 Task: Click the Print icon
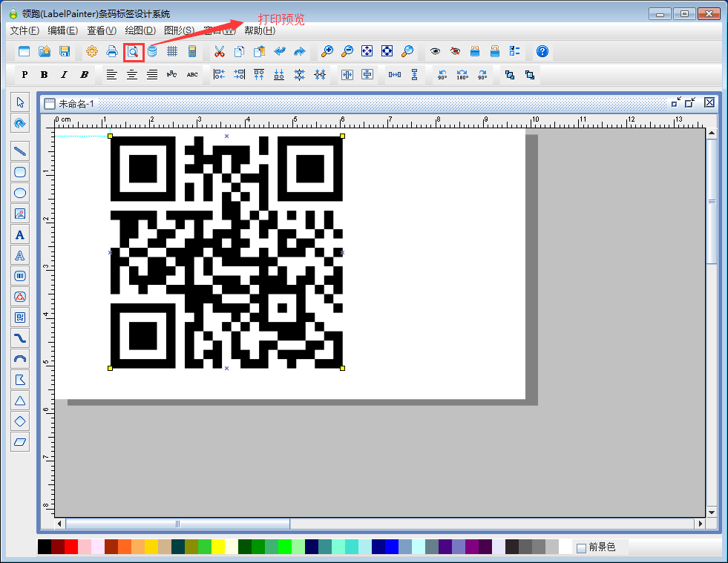click(x=112, y=51)
